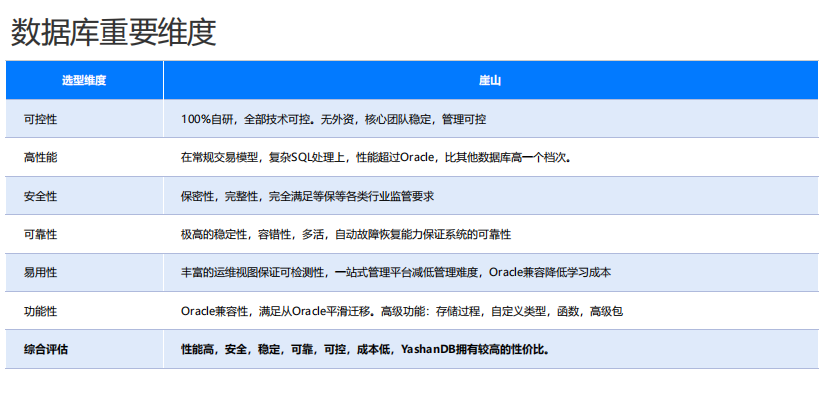The image size is (838, 408).
Task: Select the header cell 崖山
Action: 490,81
